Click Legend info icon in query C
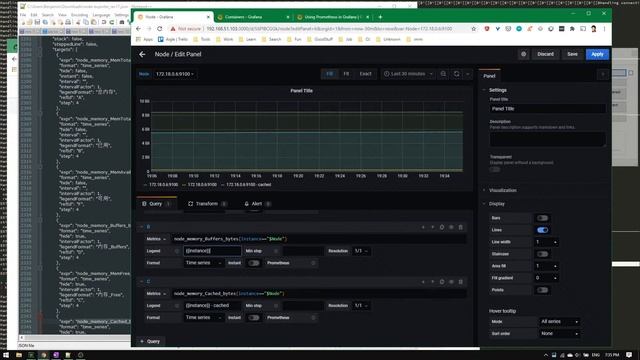This screenshot has height=360, width=640. pyautogui.click(x=177, y=306)
